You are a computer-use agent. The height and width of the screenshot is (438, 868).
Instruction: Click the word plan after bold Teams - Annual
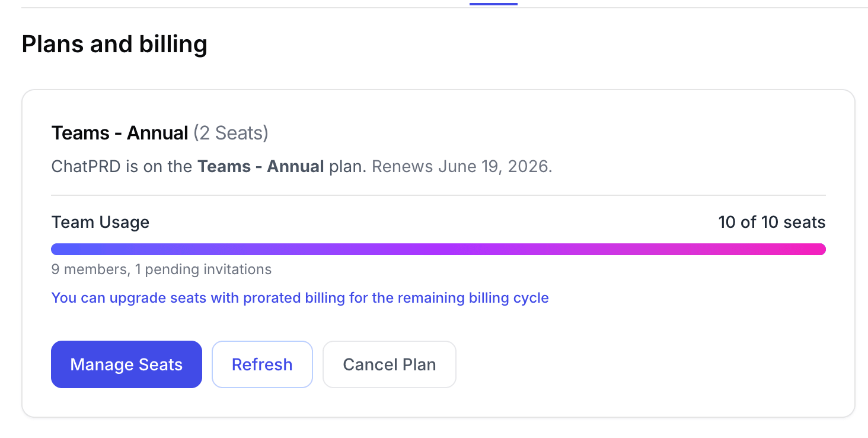(346, 166)
